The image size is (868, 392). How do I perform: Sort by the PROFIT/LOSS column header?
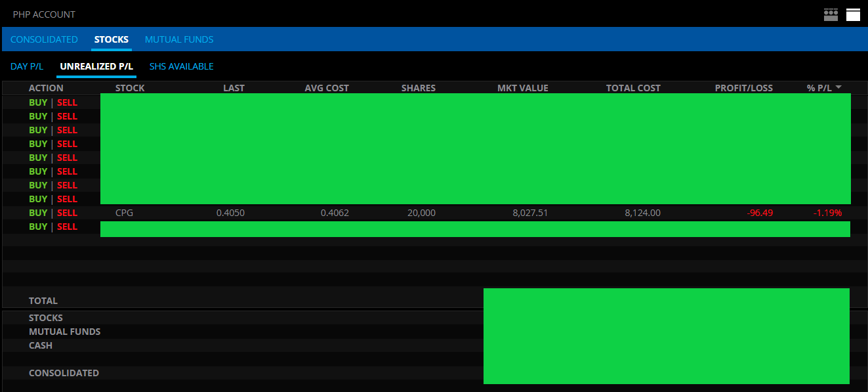(744, 88)
